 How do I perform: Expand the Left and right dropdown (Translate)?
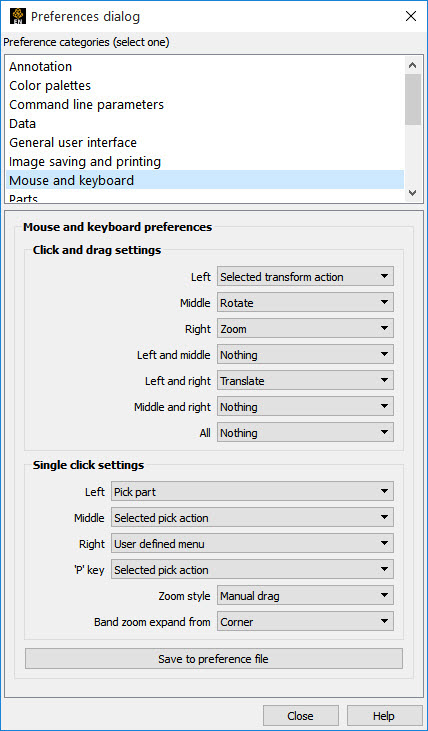coord(305,381)
